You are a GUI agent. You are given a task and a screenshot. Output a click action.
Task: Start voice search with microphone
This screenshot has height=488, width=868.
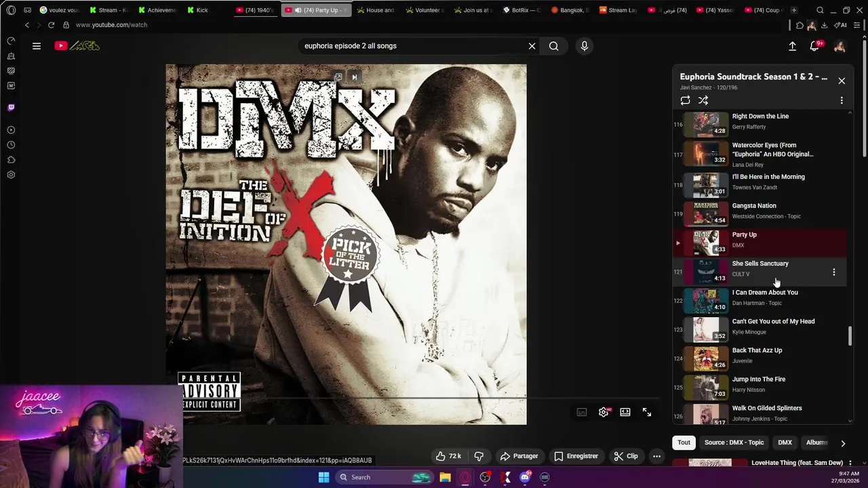coord(585,46)
